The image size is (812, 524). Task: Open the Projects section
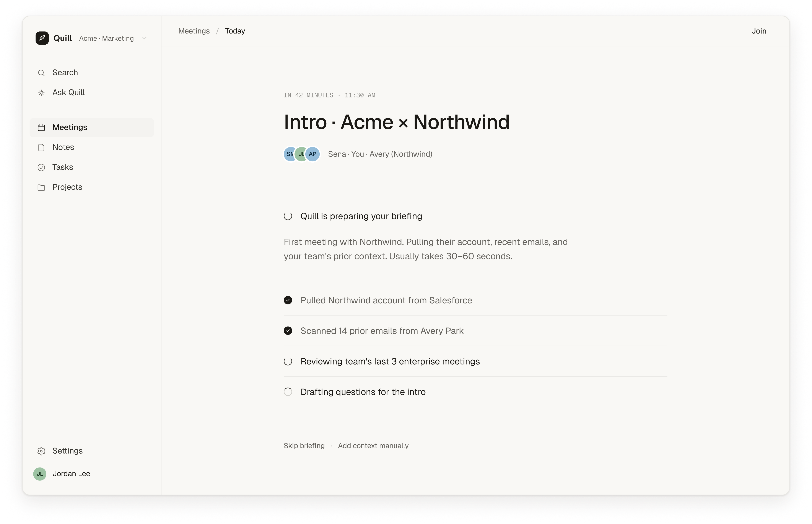click(x=92, y=187)
